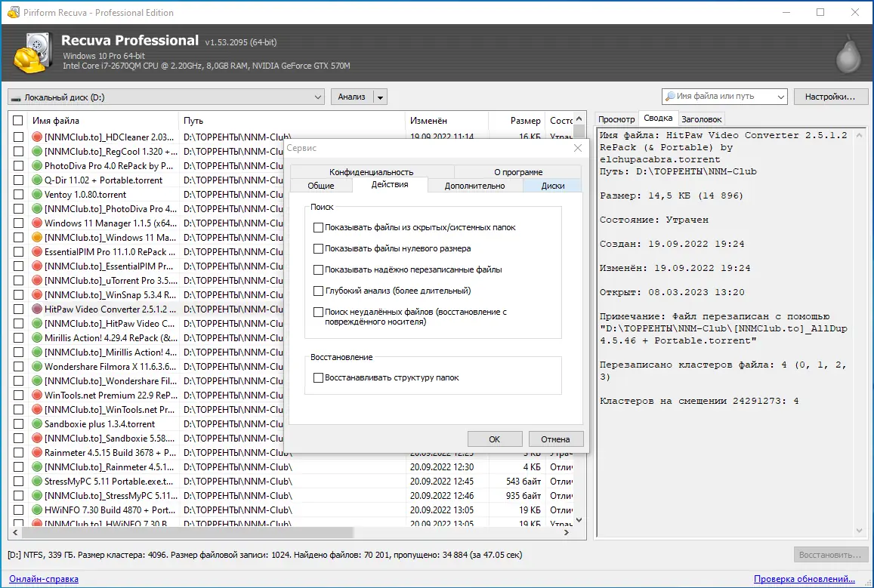Click green status dot of Sandboxie plus 1.3.4.torrent
This screenshot has width=874, height=588.
[37, 423]
